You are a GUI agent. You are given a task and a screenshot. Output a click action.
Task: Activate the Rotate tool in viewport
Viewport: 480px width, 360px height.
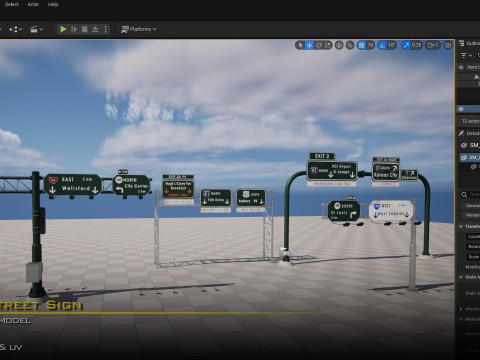click(319, 45)
